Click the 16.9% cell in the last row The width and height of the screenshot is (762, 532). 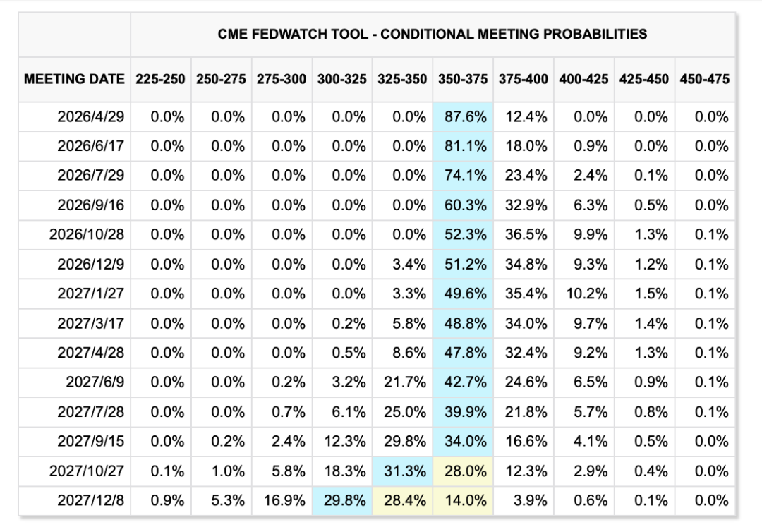[x=285, y=501]
